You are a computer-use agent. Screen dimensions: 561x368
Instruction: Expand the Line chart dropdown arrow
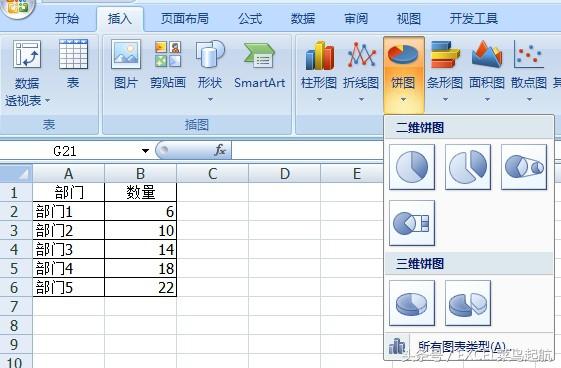point(361,99)
